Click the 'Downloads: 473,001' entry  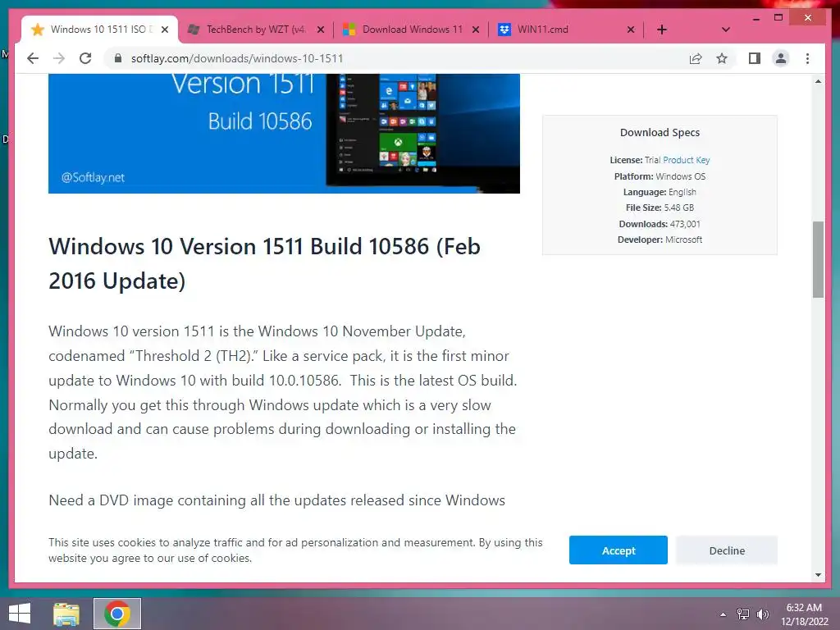pyautogui.click(x=660, y=224)
